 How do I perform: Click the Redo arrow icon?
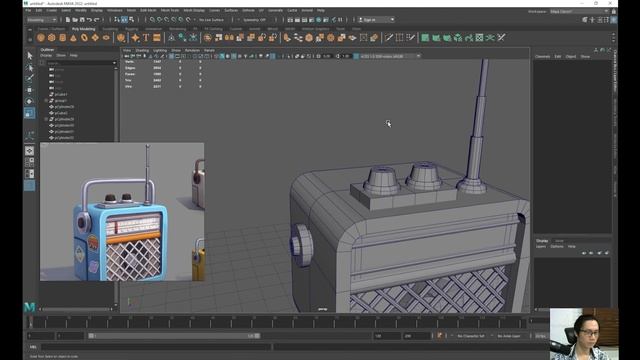click(97, 20)
